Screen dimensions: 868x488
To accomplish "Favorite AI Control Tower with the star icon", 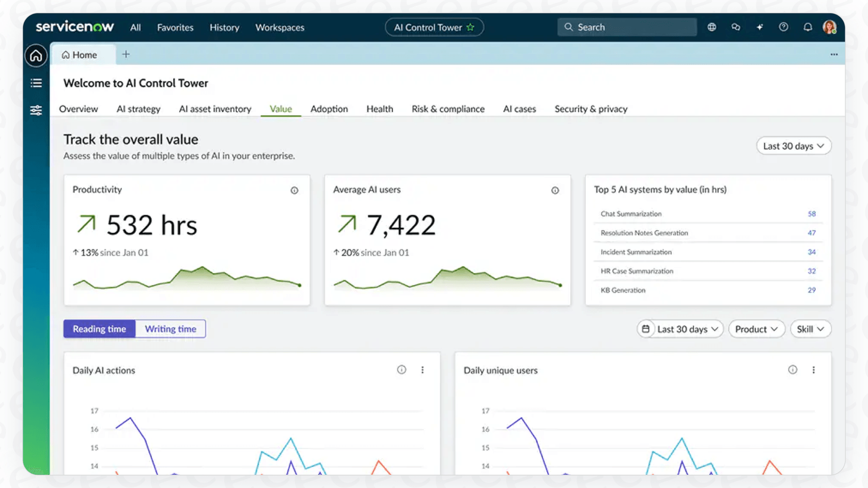I will pos(471,27).
